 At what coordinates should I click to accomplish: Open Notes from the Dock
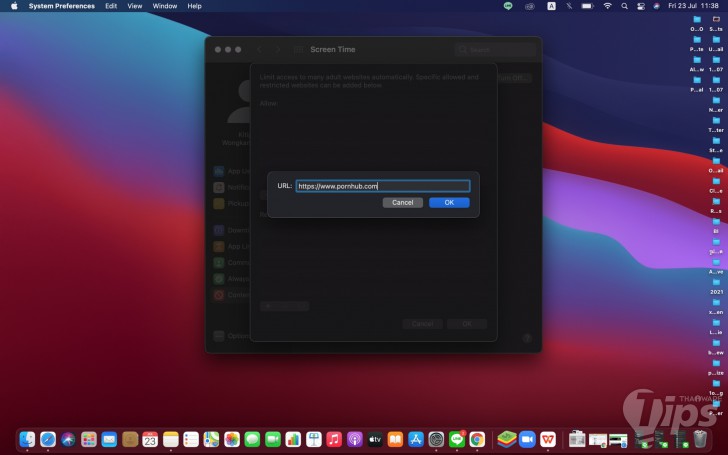pos(170,439)
